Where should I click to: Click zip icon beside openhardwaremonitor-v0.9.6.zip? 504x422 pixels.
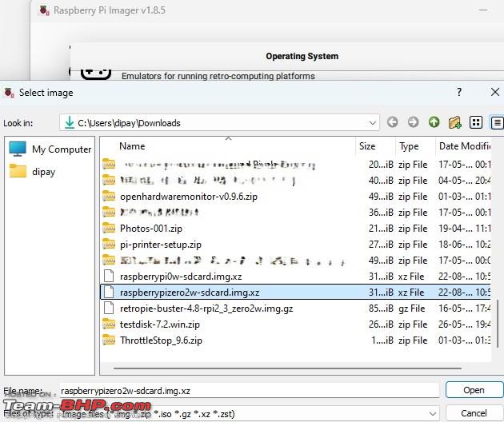(x=109, y=196)
